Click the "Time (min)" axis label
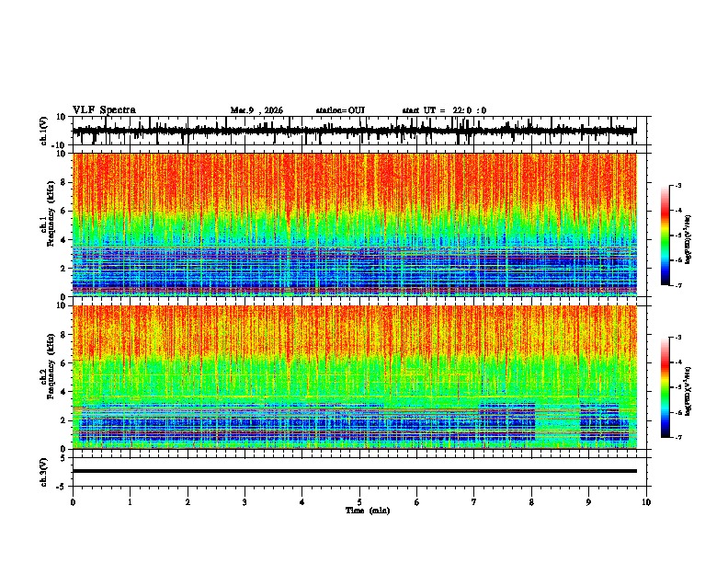Screen dimensions: 728x563 pos(368,511)
